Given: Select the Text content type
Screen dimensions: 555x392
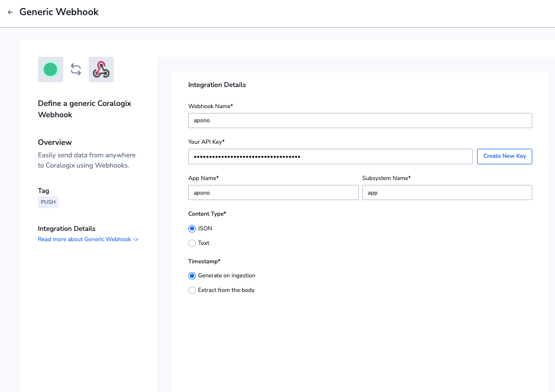Looking at the screenshot, I should point(192,243).
